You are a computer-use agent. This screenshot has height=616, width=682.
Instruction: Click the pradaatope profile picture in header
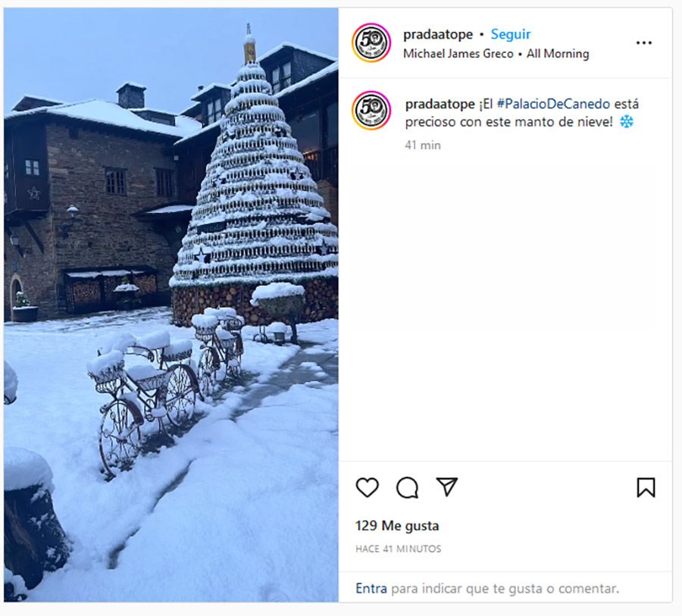click(x=371, y=42)
